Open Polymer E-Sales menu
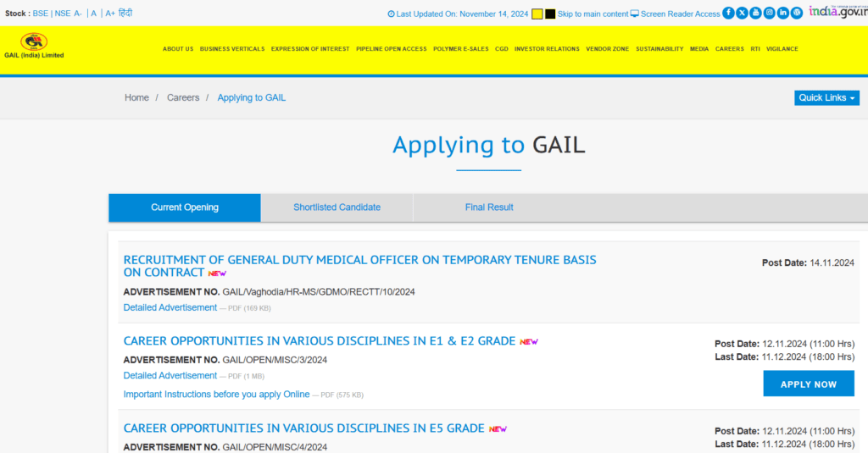This screenshot has height=453, width=868. point(460,49)
